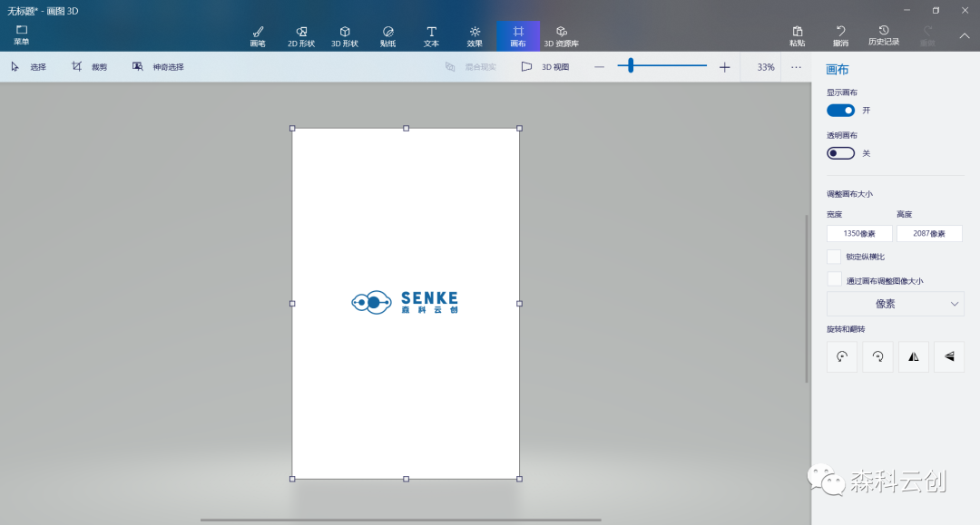980x525 pixels.
Task: Click the SENKE logo on the canvas
Action: tap(405, 303)
